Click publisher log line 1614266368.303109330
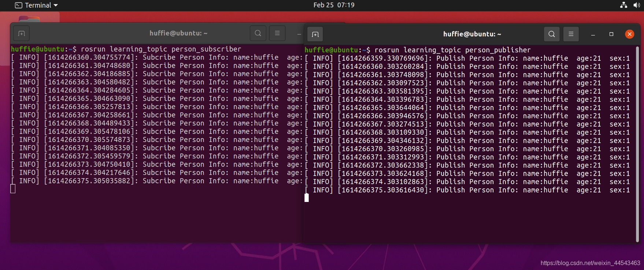This screenshot has height=270, width=644. pyautogui.click(x=467, y=132)
